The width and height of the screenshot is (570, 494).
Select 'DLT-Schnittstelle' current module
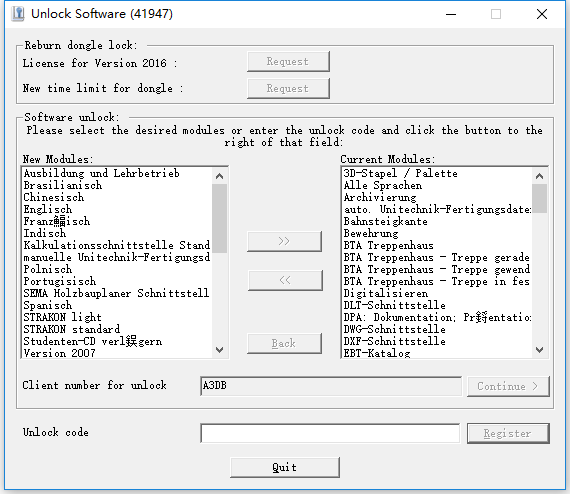coord(437,305)
